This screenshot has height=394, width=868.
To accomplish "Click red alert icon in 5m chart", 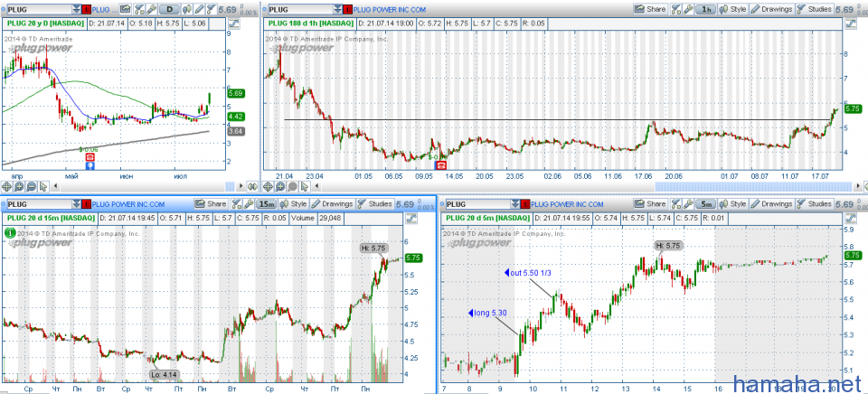I will (525, 204).
